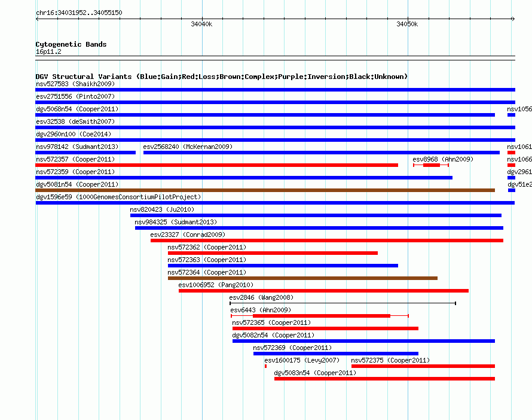This screenshot has width=532, height=420.
Task: Select the brown bar of nsv572364 (Cooper2011)
Action: 302,278
